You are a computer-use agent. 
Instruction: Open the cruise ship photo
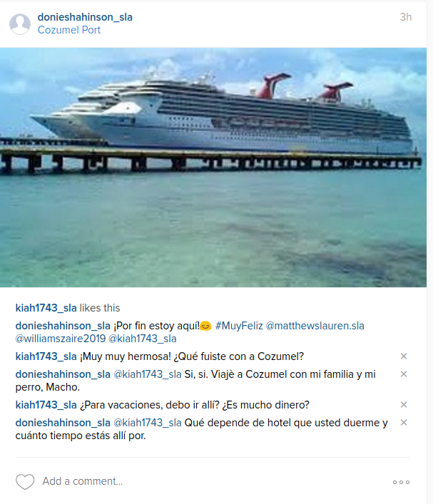(x=213, y=168)
